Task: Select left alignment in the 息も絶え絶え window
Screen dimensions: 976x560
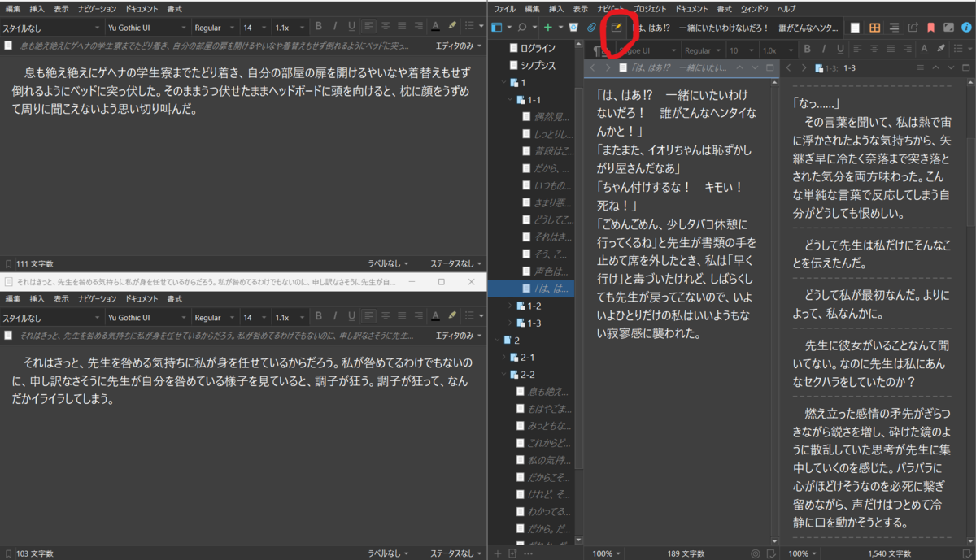Action: pyautogui.click(x=370, y=28)
